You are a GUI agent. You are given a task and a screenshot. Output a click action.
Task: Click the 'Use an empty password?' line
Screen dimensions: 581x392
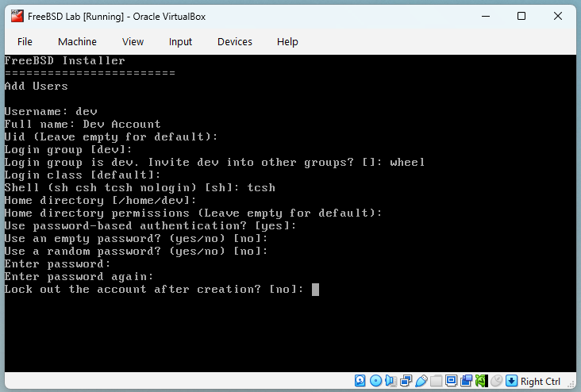(136, 238)
